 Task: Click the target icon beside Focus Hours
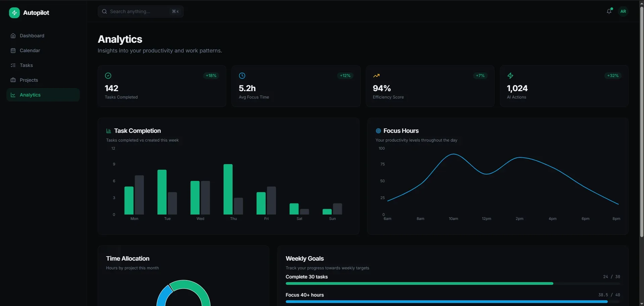(378, 131)
